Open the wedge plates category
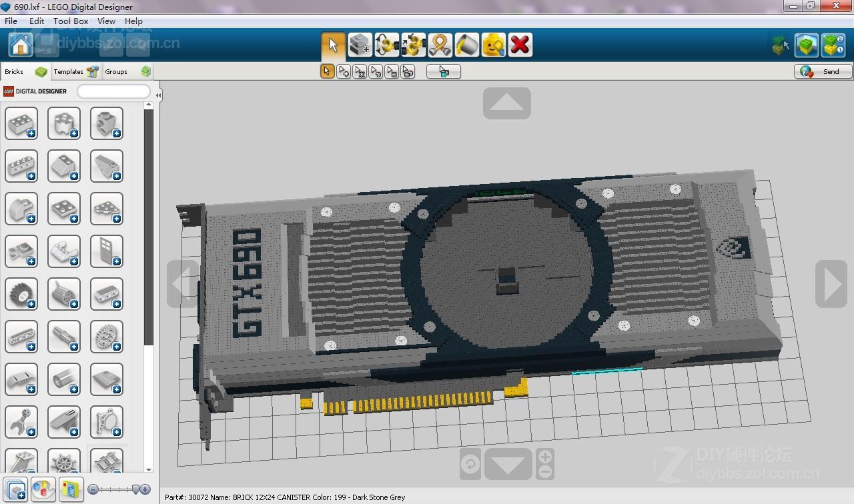The image size is (854, 504). [107, 209]
